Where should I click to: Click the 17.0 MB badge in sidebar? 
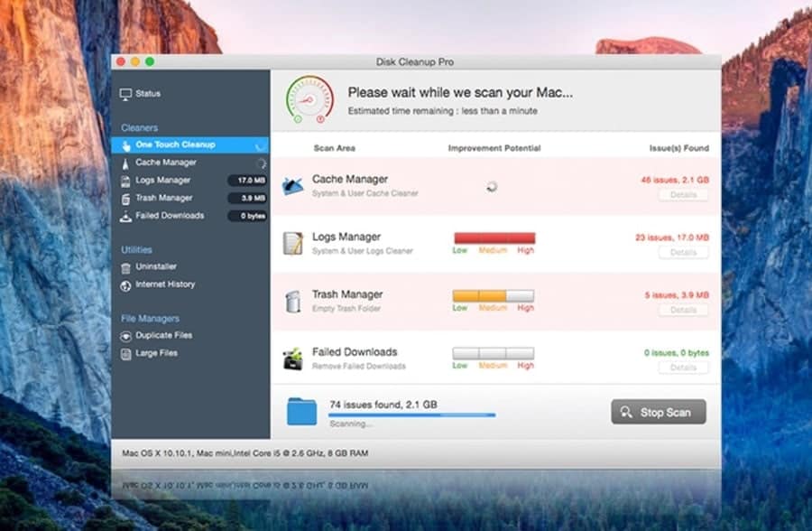(x=247, y=181)
